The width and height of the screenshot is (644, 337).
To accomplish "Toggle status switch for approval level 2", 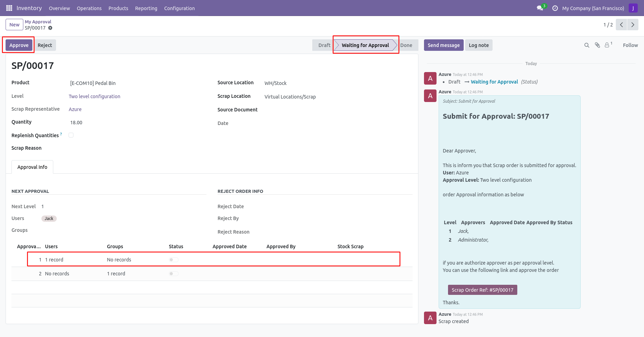I will click(174, 274).
